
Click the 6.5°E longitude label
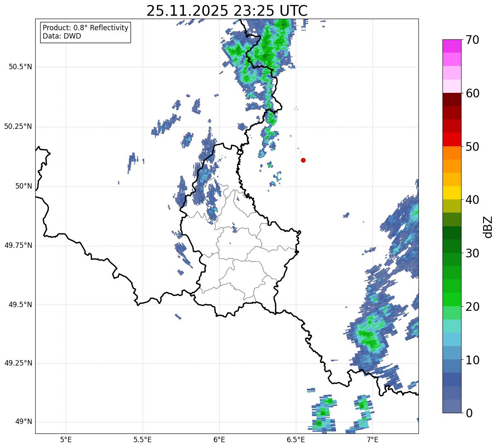click(x=296, y=439)
